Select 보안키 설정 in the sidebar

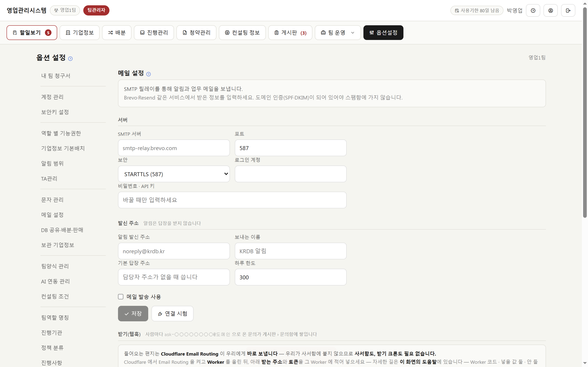coord(55,112)
